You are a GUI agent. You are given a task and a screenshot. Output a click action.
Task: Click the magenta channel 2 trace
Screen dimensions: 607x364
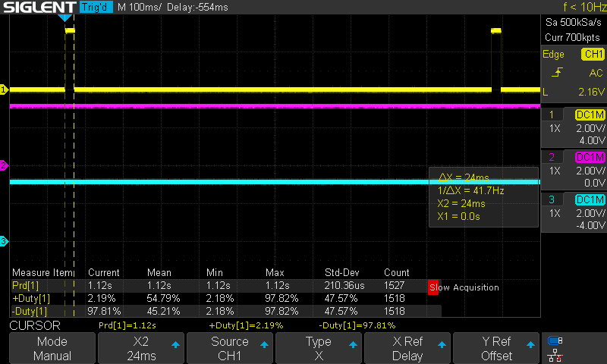tap(275, 106)
